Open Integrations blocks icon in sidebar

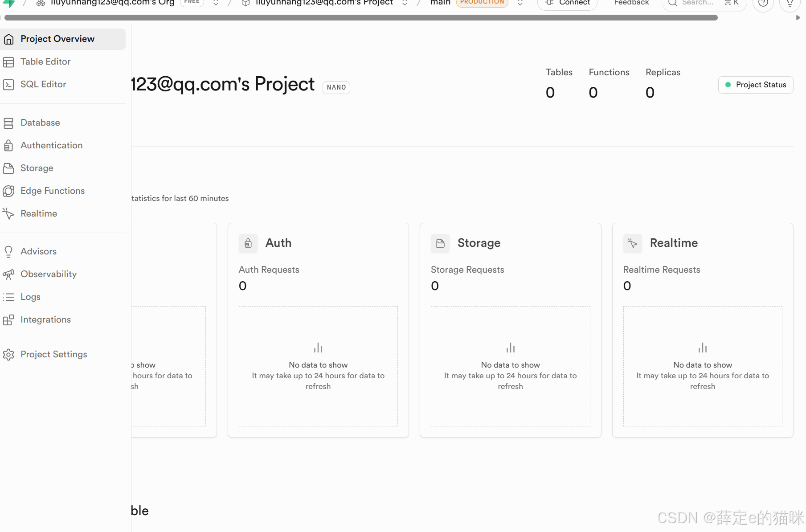[x=8, y=320]
